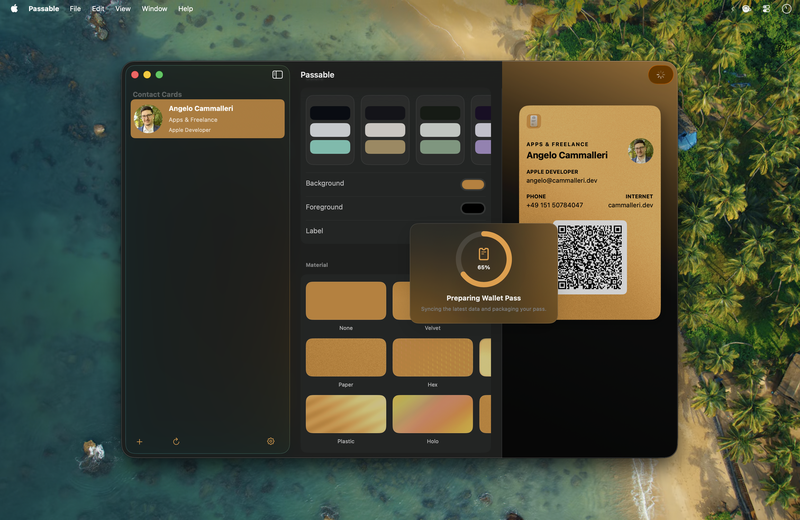Choose the sage green accent color preset
Viewport: 800px width, 520px height.
(x=440, y=130)
